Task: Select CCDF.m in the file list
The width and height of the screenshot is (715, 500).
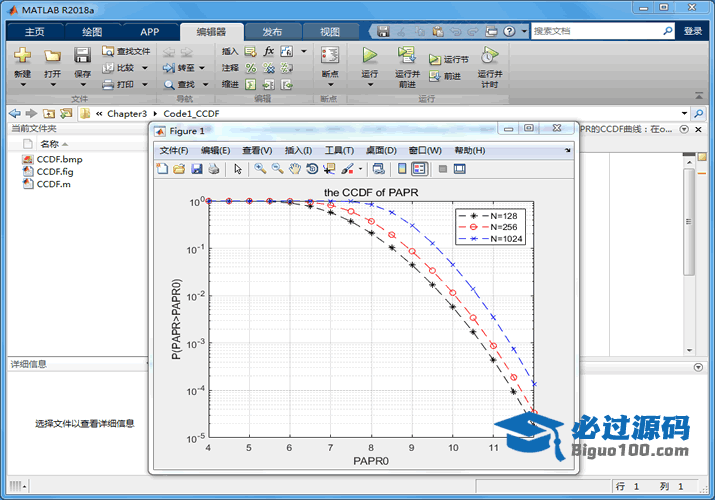Action: click(x=47, y=184)
